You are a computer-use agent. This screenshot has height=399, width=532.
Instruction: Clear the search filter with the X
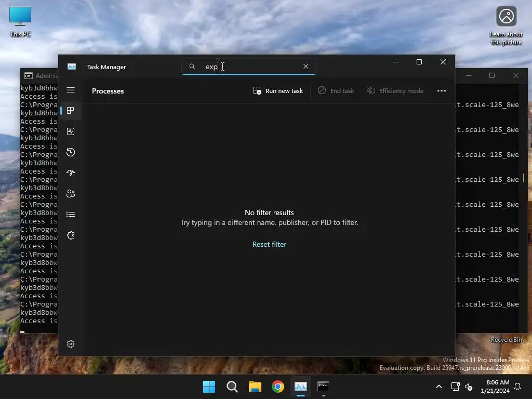[305, 66]
